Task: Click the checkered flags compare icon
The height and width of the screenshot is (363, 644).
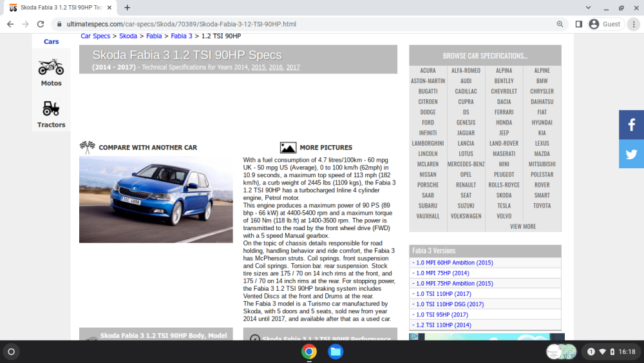Action: click(87, 147)
